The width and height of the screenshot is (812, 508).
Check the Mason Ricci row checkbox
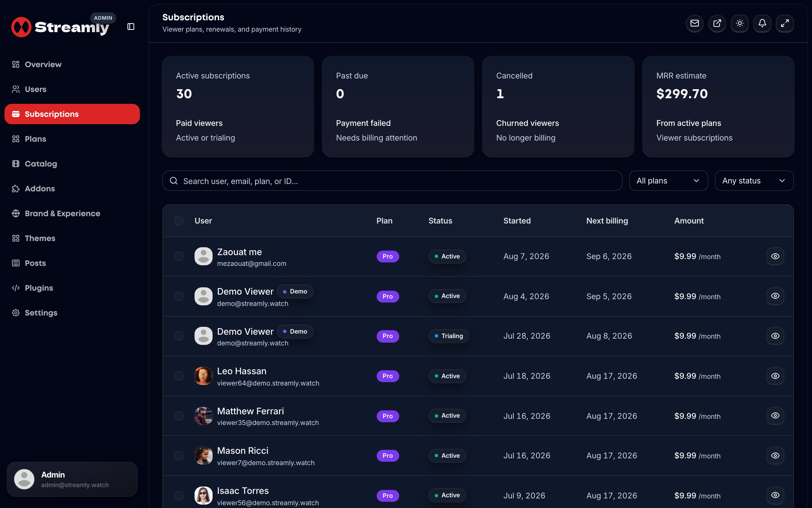(179, 456)
